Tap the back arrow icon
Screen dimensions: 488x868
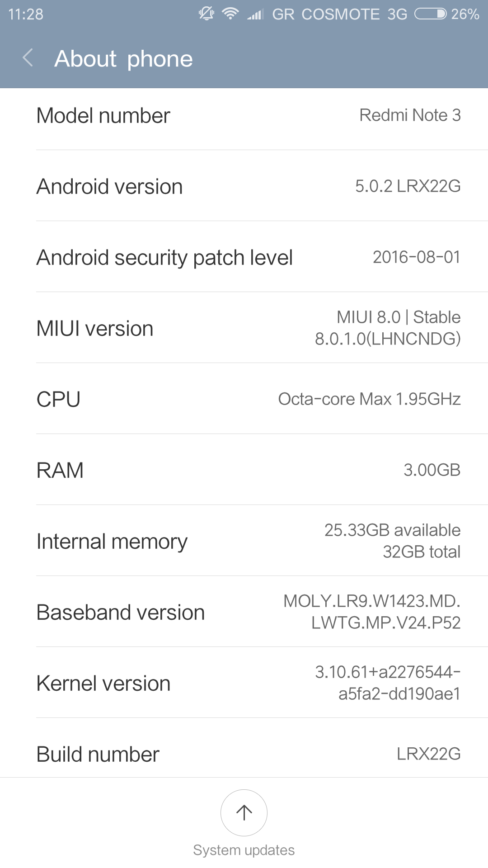[28, 58]
